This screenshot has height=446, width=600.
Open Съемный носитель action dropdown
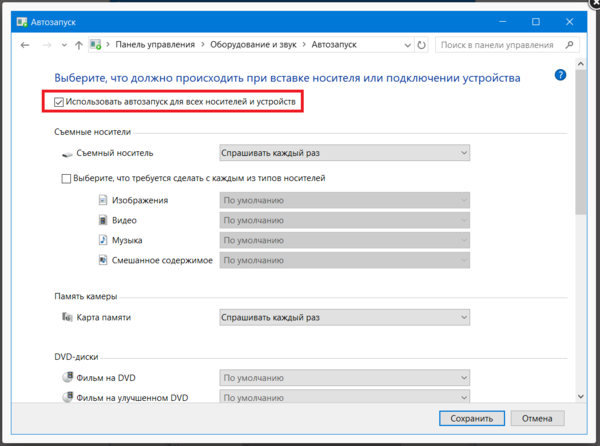344,153
